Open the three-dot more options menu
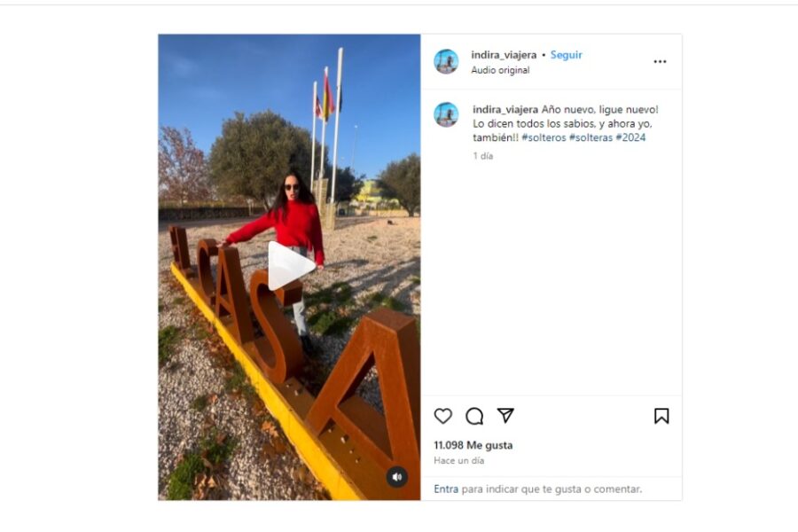Screen dimensions: 798x532 pyautogui.click(x=660, y=61)
